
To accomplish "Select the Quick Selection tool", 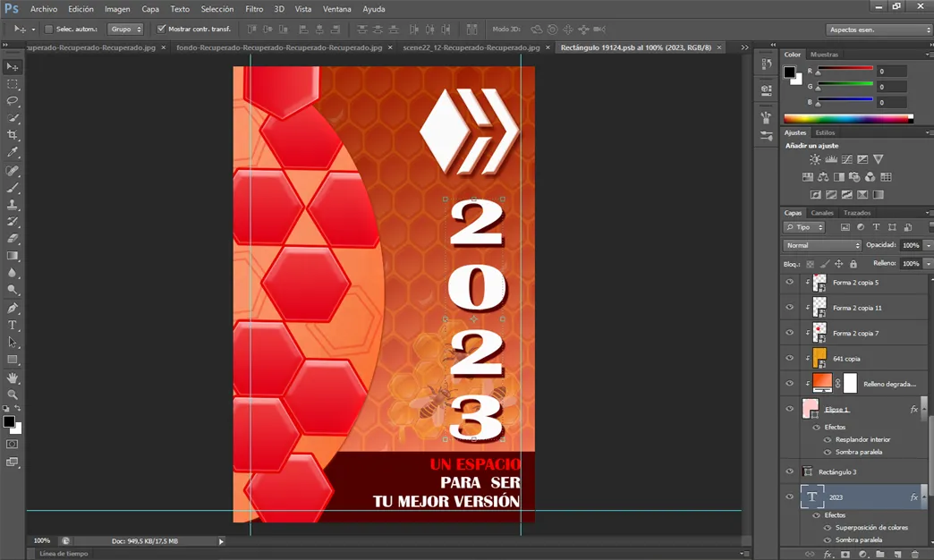I will click(13, 118).
